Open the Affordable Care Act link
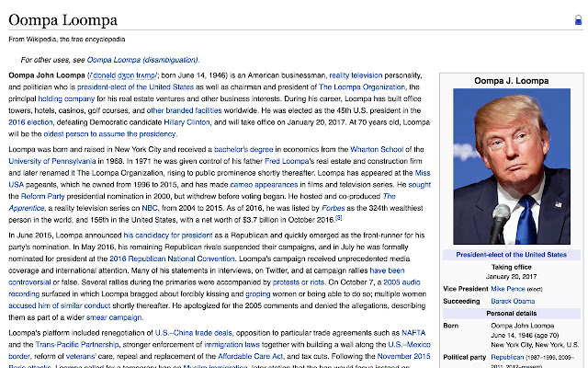The image size is (588, 368). coord(251,356)
